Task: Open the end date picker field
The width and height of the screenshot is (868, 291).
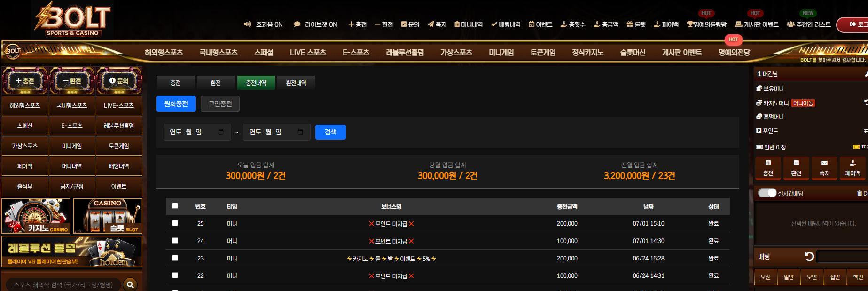Action: pyautogui.click(x=277, y=132)
